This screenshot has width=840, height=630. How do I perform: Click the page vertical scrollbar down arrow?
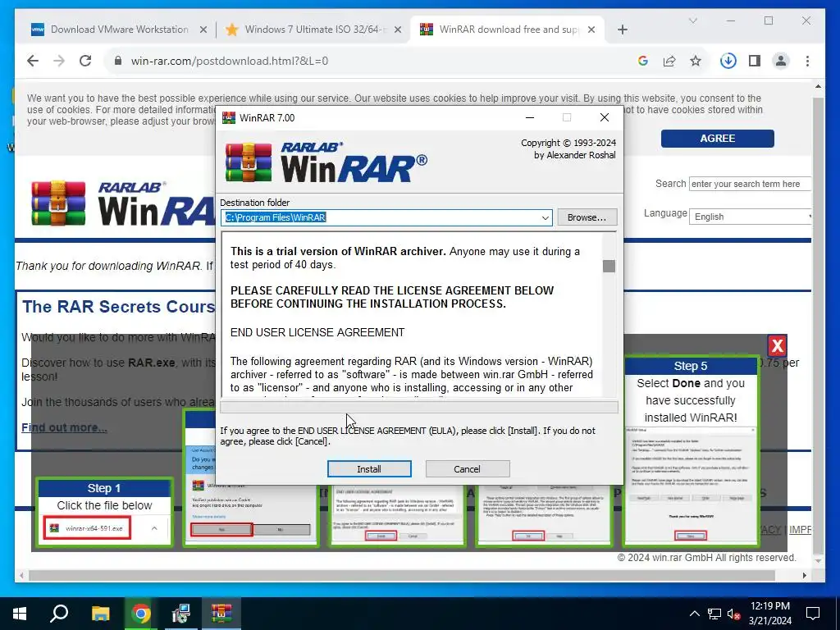[818, 561]
